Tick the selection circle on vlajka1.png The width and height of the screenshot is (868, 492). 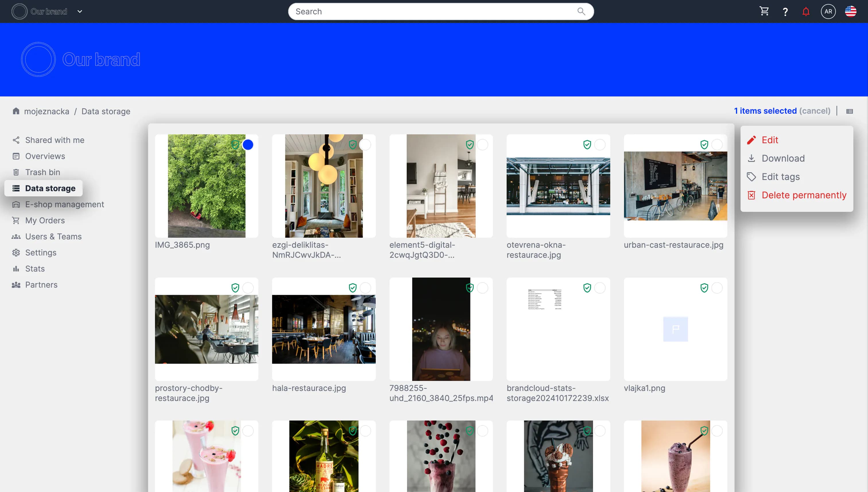tap(717, 288)
